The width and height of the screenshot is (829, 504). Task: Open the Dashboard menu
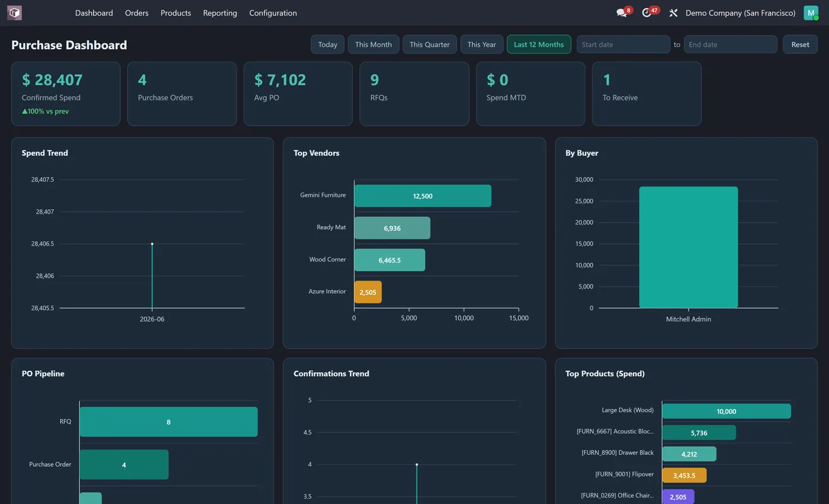coord(94,12)
